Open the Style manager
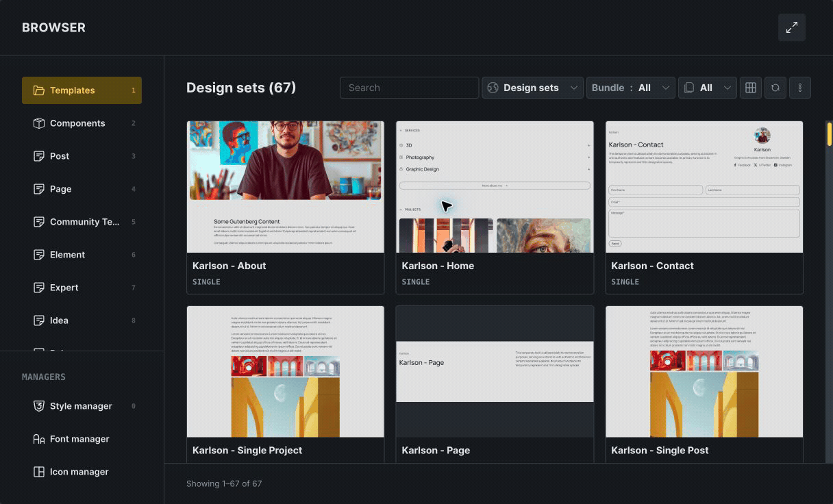Screen dimensions: 833x504 coord(82,406)
